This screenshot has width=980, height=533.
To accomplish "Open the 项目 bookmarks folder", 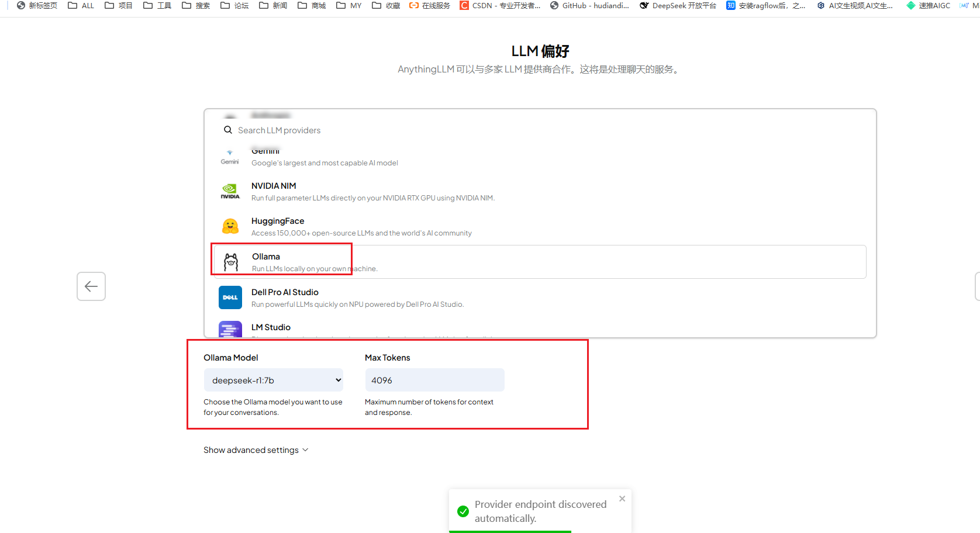I will tap(119, 6).
